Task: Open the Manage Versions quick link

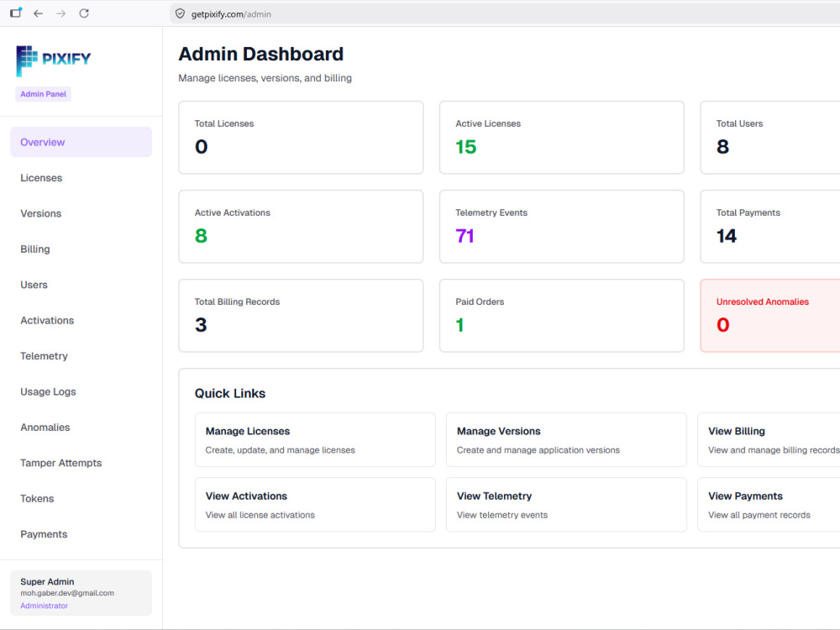Action: [566, 440]
